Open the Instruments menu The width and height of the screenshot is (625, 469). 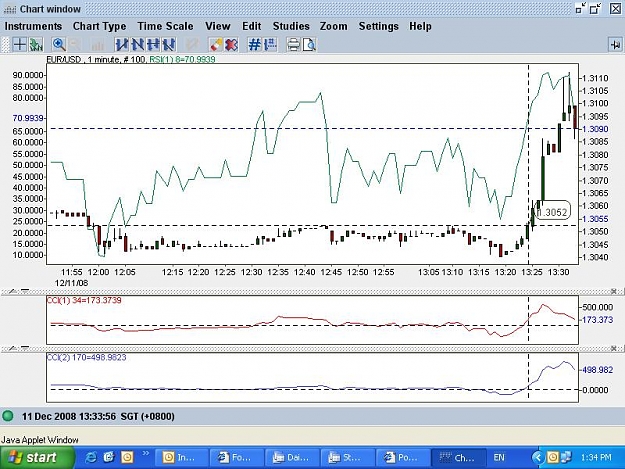[33, 26]
